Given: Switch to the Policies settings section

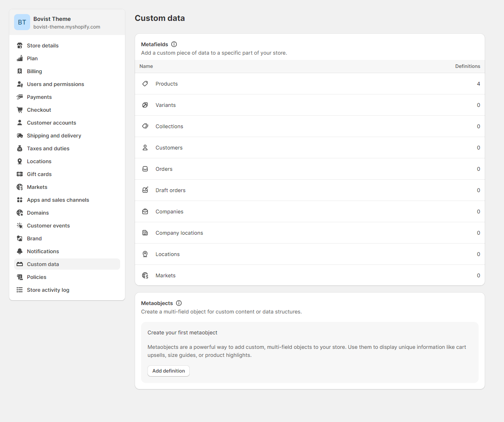Looking at the screenshot, I should (36, 277).
